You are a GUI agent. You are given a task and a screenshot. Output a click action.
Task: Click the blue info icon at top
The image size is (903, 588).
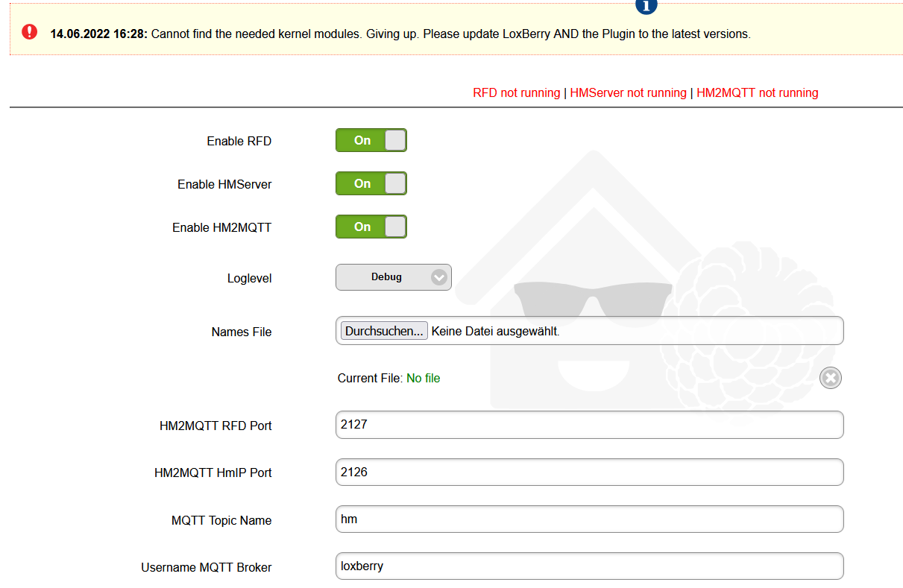click(x=646, y=6)
